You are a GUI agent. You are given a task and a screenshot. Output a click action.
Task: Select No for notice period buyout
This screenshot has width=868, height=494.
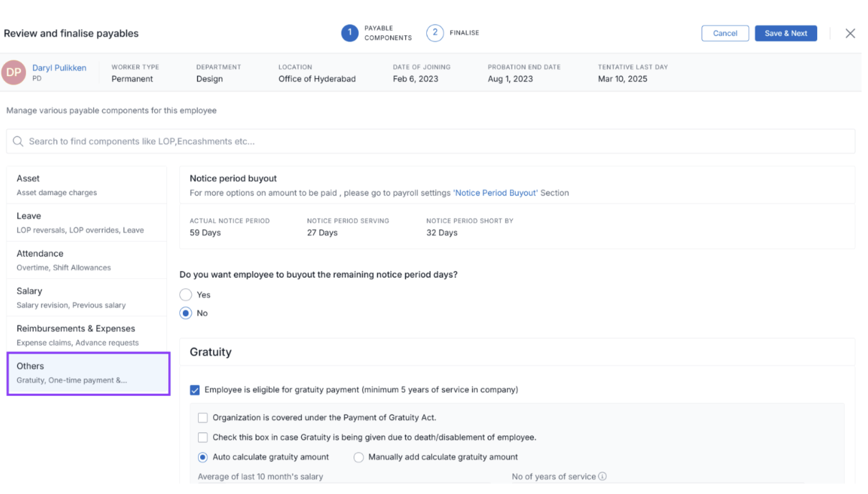pyautogui.click(x=186, y=313)
